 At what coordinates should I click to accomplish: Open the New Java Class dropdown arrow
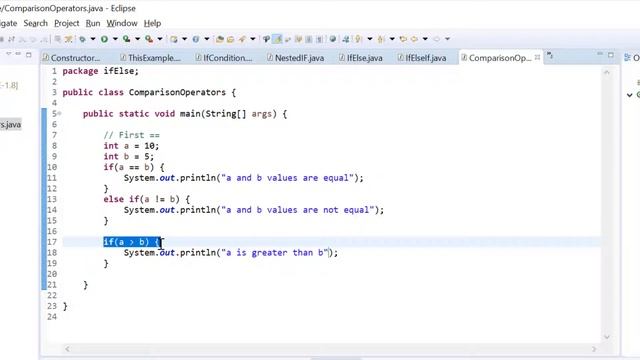point(207,39)
